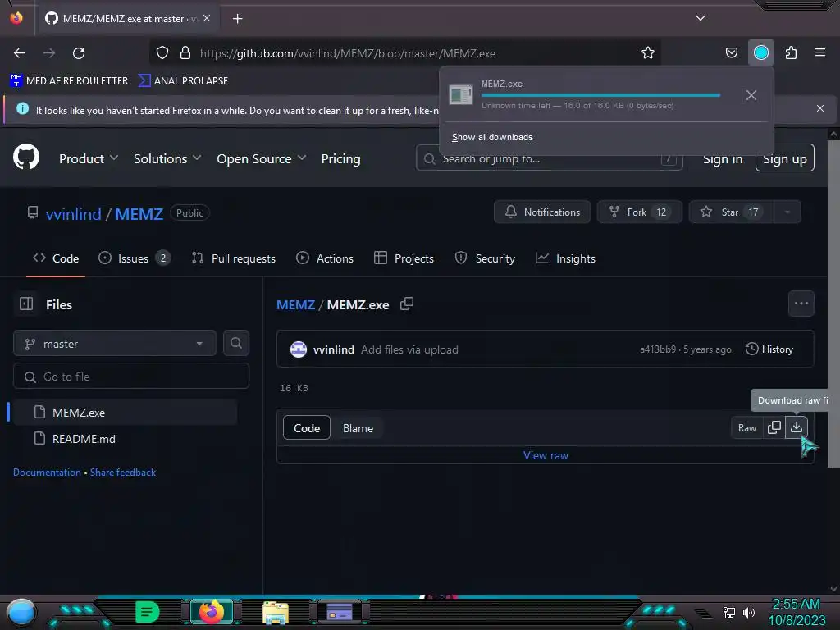
Task: Collapse the Files tree panel icon
Action: point(25,304)
